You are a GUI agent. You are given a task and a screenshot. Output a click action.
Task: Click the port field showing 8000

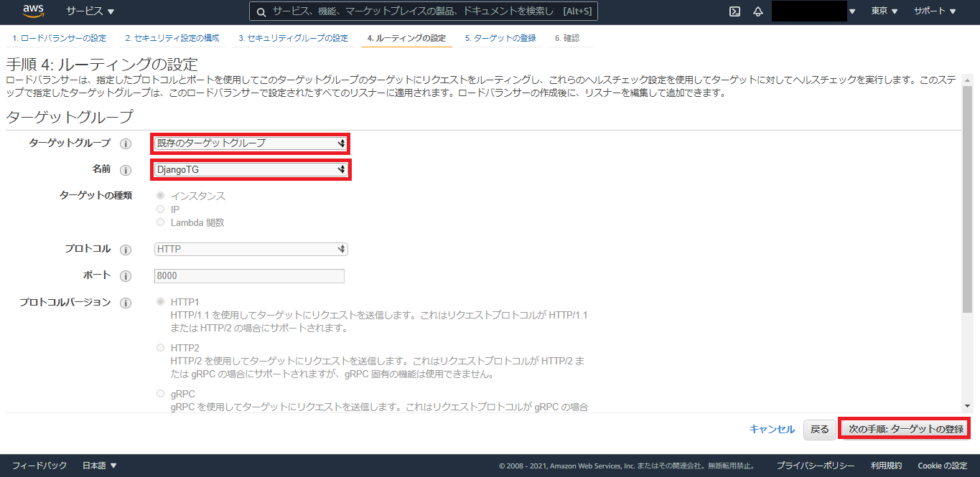pos(249,276)
